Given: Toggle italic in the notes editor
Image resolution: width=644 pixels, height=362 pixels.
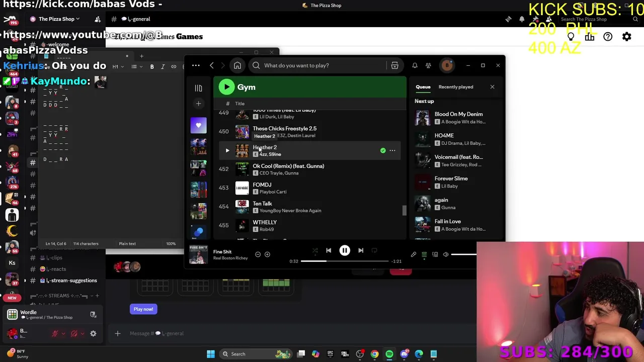Looking at the screenshot, I should pos(163,67).
